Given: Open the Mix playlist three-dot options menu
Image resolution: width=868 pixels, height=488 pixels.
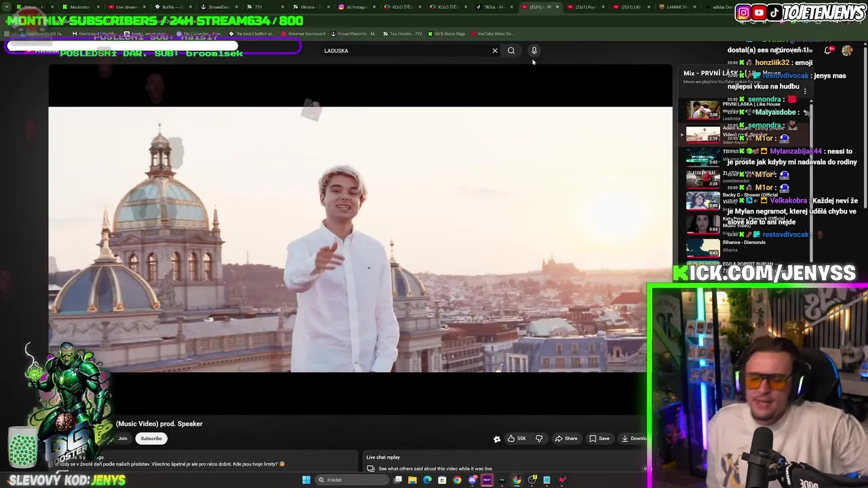Looking at the screenshot, I should (805, 90).
